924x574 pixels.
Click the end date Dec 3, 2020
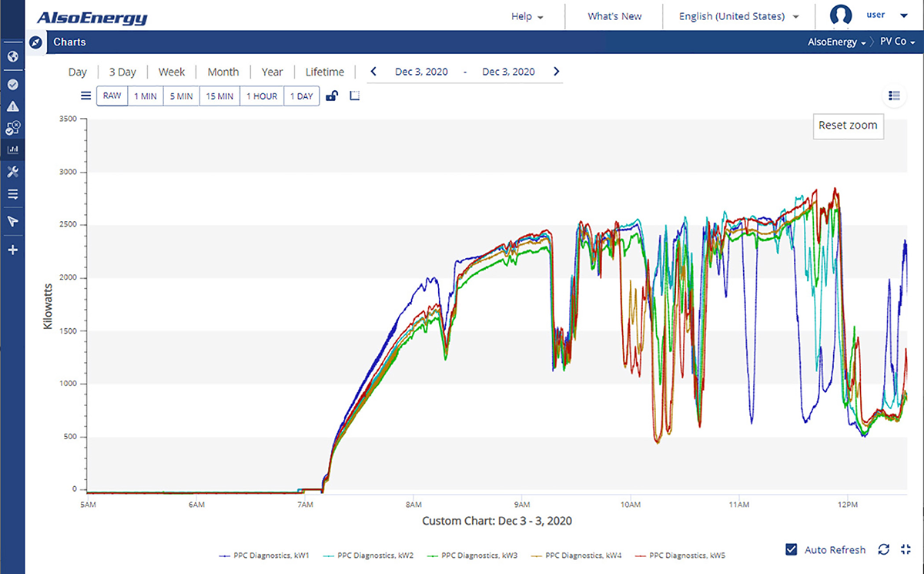[x=508, y=72]
